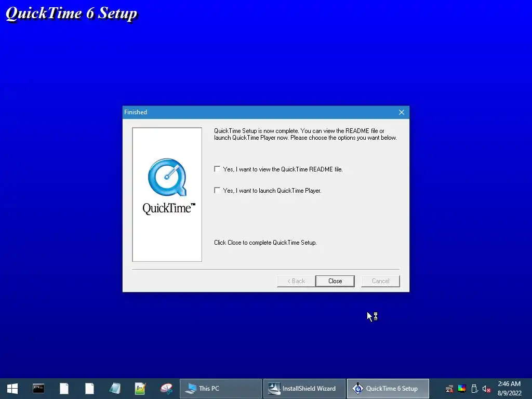Image resolution: width=532 pixels, height=399 pixels.
Task: Click the network status tray icon
Action: [449, 389]
